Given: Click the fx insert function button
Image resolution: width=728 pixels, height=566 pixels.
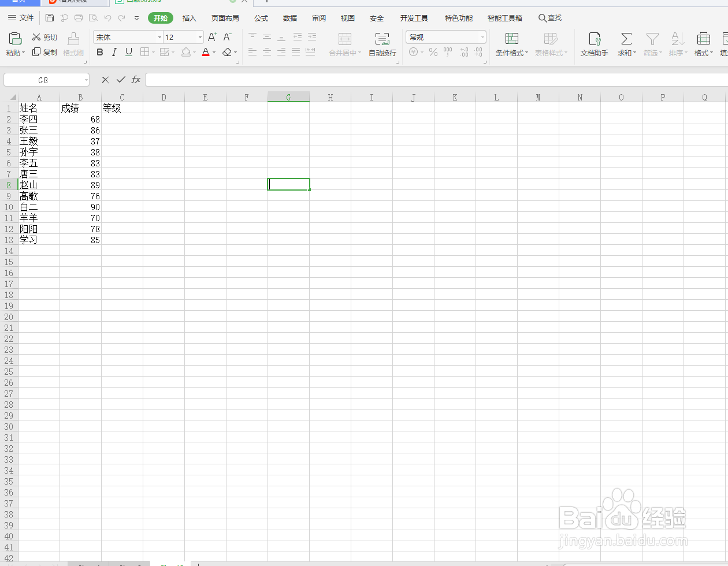Looking at the screenshot, I should [x=136, y=80].
